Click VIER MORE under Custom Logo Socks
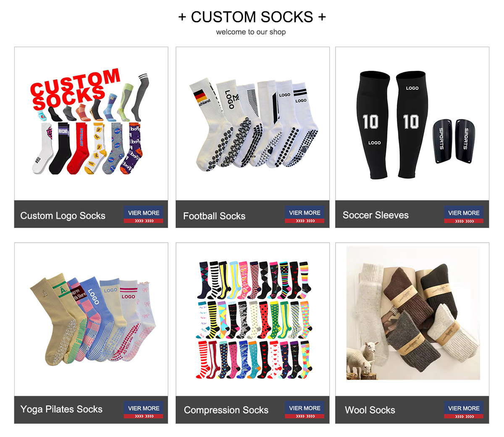 pos(143,215)
